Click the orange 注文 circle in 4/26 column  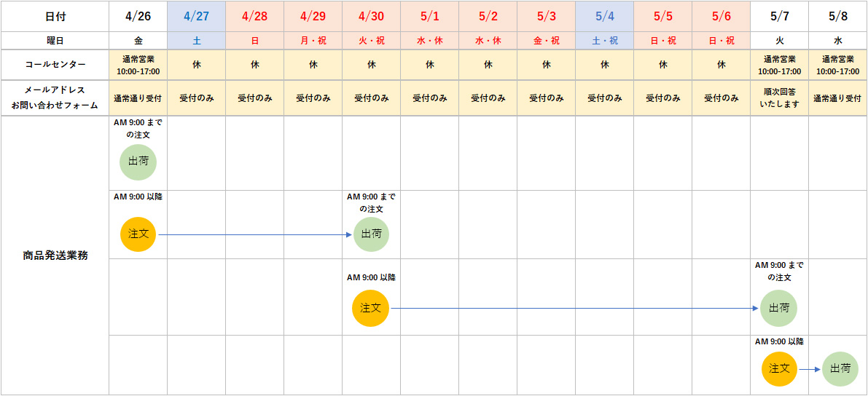(x=138, y=234)
